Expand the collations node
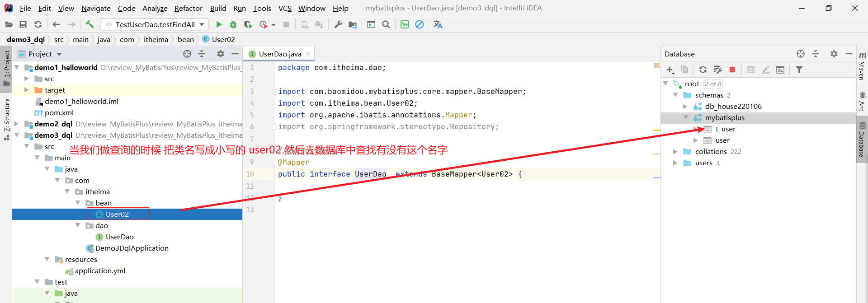Screen dimensions: 868x303 click(675, 151)
